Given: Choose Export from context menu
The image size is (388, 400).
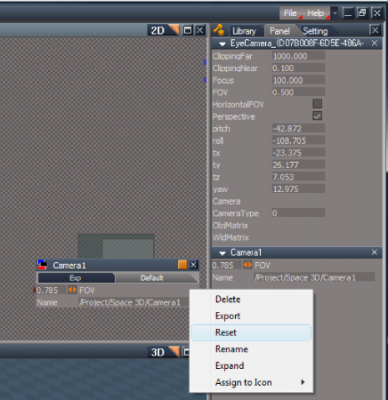Looking at the screenshot, I should [251, 316].
